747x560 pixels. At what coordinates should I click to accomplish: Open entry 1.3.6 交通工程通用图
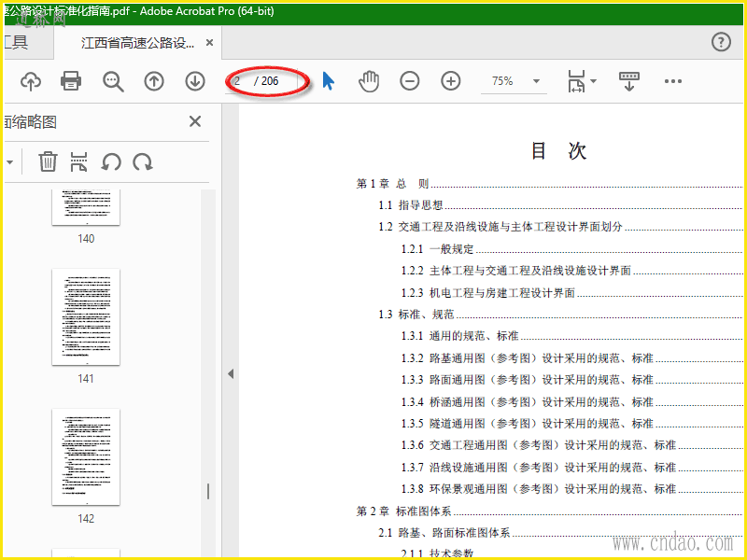571,445
